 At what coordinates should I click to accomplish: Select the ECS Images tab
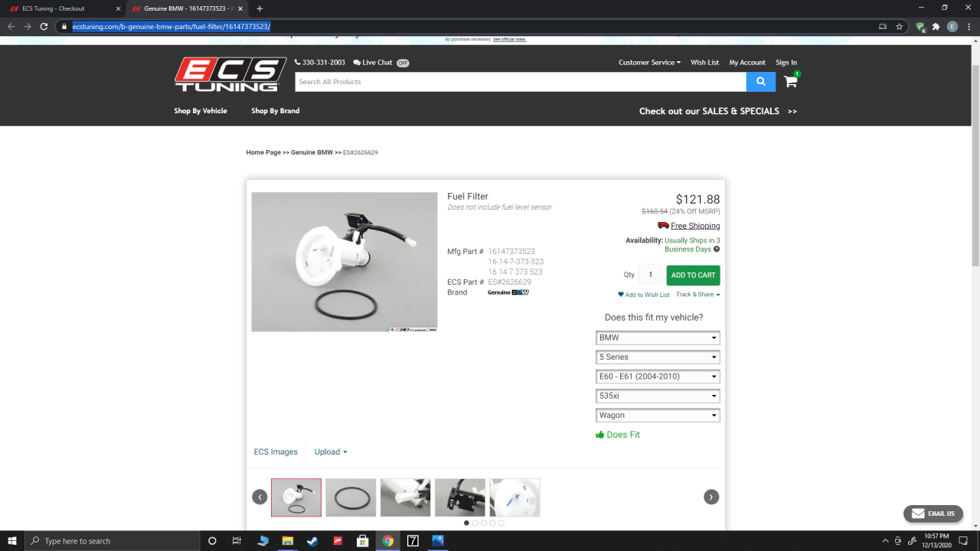(x=276, y=452)
